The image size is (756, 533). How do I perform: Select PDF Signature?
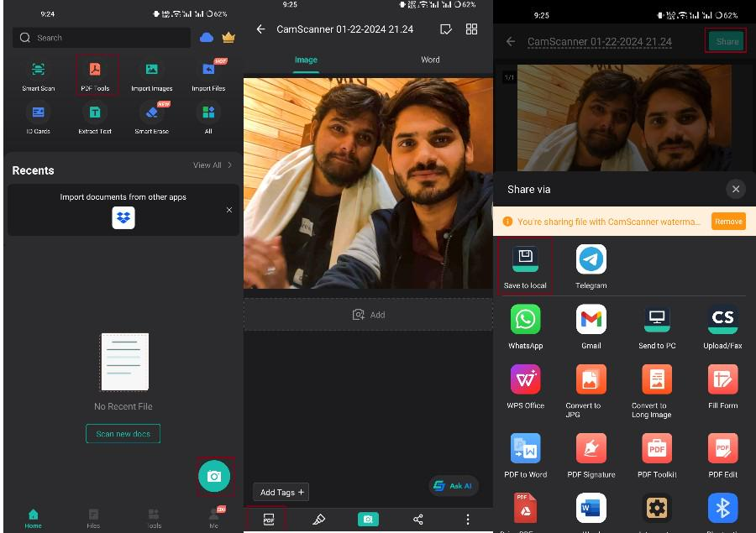591,456
